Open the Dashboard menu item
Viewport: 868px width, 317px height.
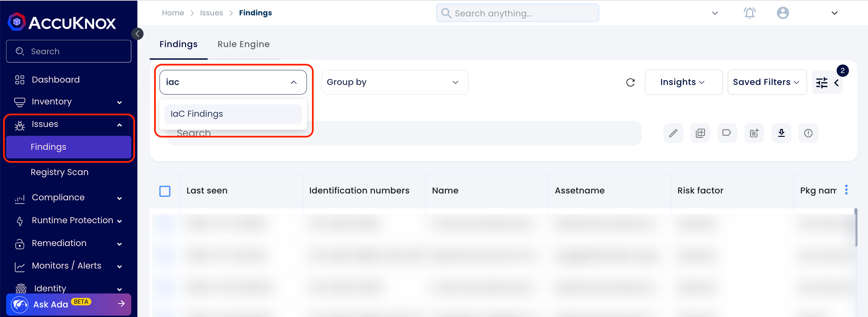tap(56, 80)
